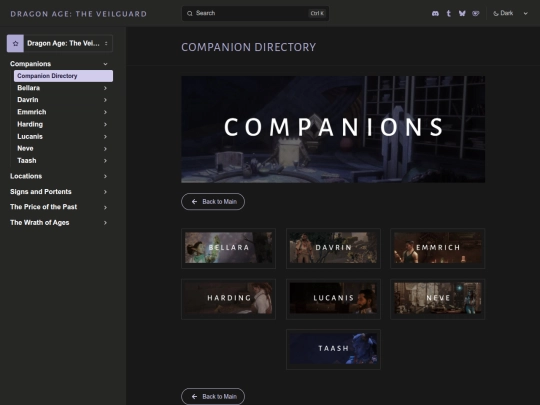Open the Bluesky butterfly icon link
Screen dimensions: 540x405
tap(462, 13)
